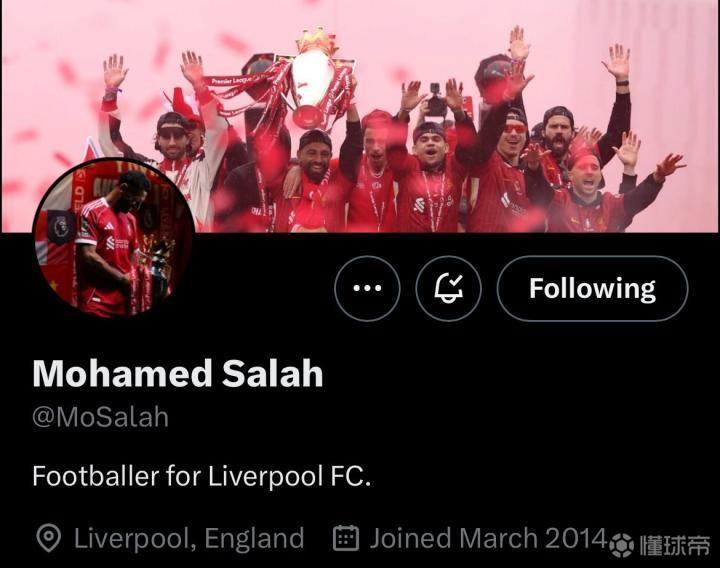Click the calendar join-date icon
Viewport: 720px width, 568px height.
pyautogui.click(x=346, y=538)
